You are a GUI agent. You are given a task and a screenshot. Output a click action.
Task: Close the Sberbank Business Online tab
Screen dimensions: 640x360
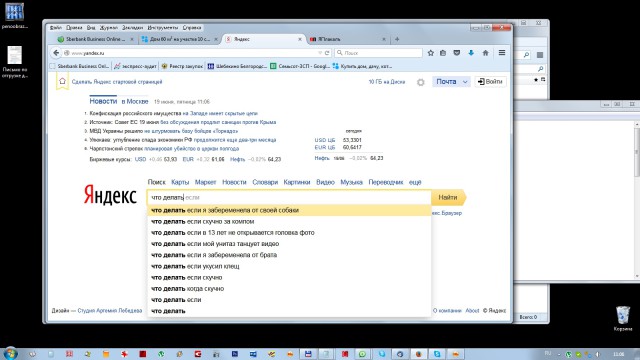point(132,39)
